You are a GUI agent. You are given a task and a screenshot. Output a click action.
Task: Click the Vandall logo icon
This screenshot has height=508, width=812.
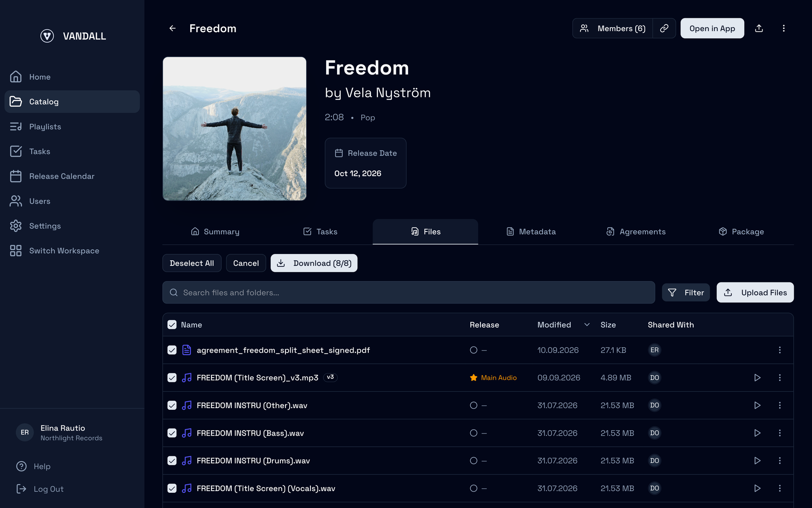[x=47, y=36]
